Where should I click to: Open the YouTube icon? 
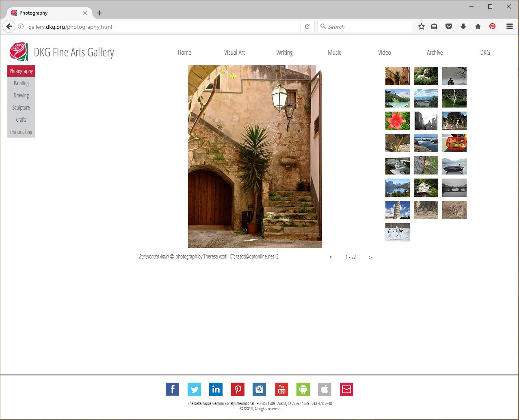(x=281, y=389)
